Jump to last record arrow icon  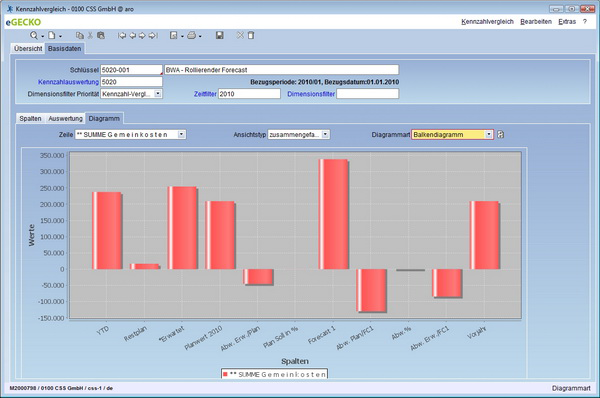[153, 36]
